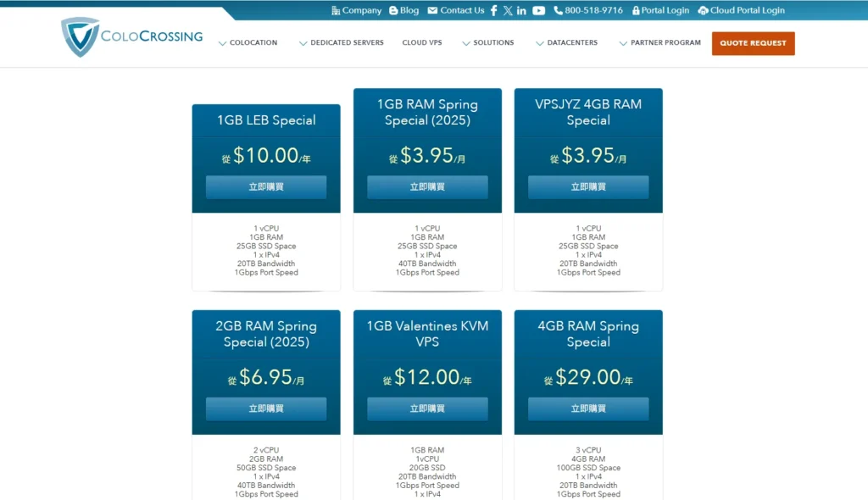Open the Company link
The height and width of the screenshot is (500, 868).
(x=361, y=10)
